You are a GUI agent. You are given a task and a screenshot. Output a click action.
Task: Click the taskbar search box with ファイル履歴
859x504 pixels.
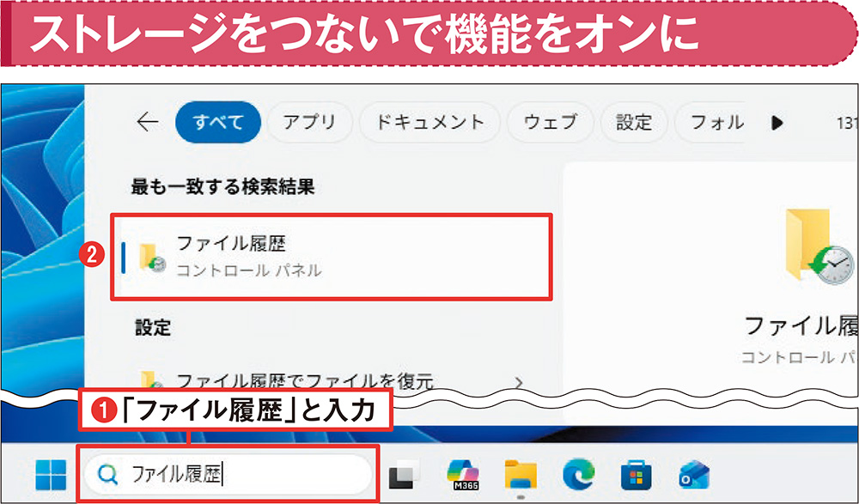pos(228,475)
